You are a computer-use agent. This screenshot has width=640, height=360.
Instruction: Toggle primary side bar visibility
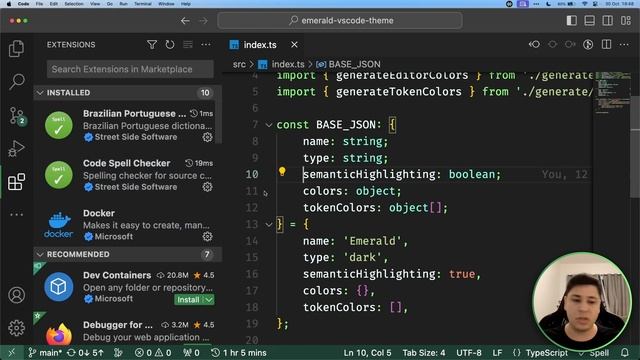(x=571, y=20)
